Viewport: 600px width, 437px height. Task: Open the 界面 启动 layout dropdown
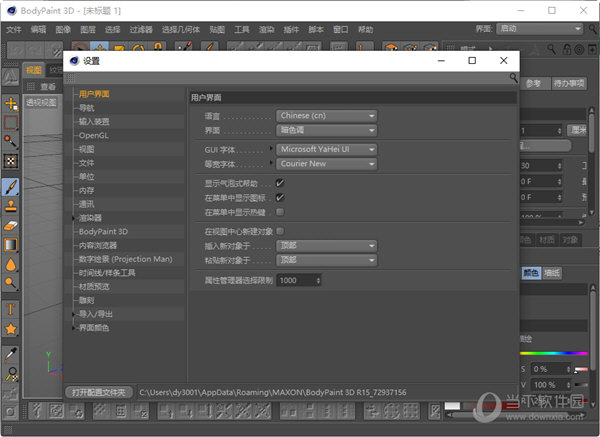[x=540, y=29]
